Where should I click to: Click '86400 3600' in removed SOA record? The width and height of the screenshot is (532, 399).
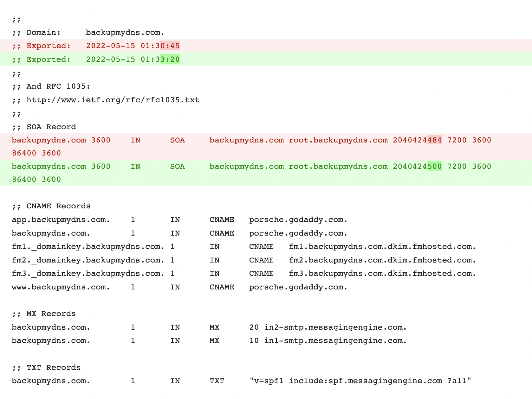tap(36, 153)
